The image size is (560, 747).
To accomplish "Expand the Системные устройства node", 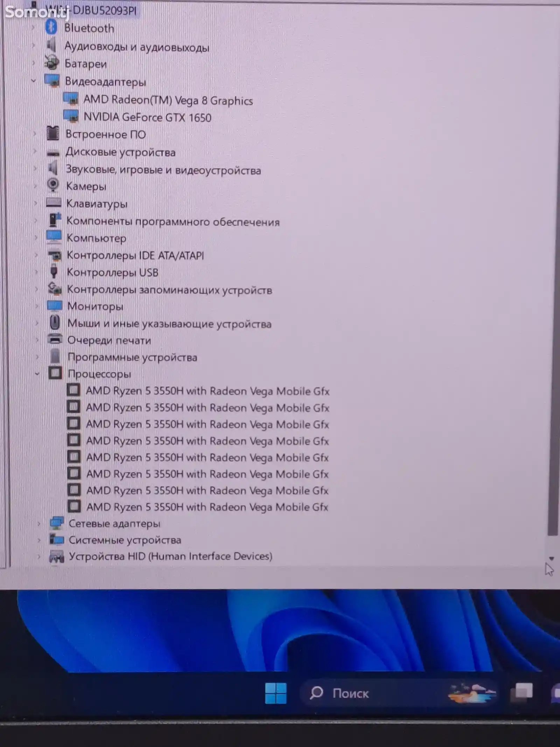I will pyautogui.click(x=39, y=540).
